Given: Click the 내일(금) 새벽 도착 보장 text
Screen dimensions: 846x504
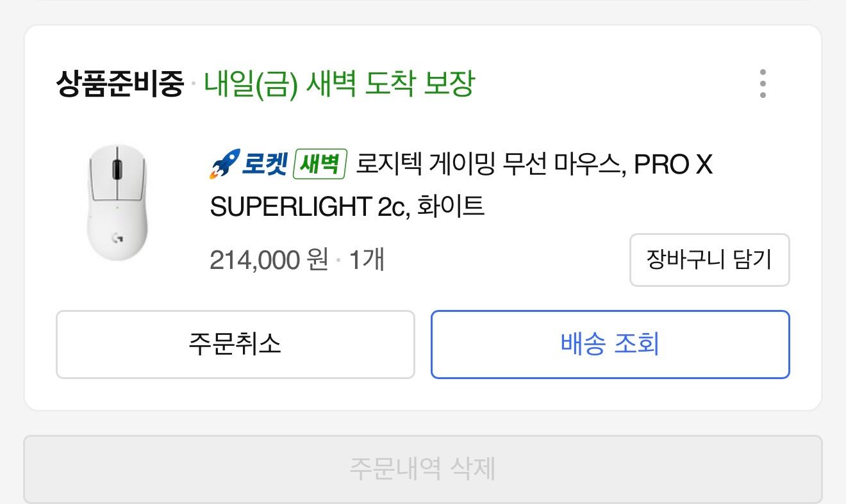Looking at the screenshot, I should [339, 85].
